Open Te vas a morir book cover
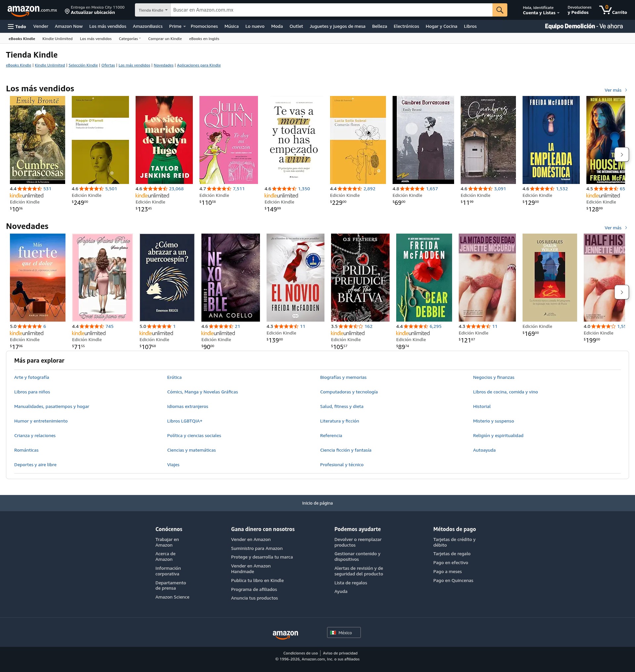 [294, 140]
